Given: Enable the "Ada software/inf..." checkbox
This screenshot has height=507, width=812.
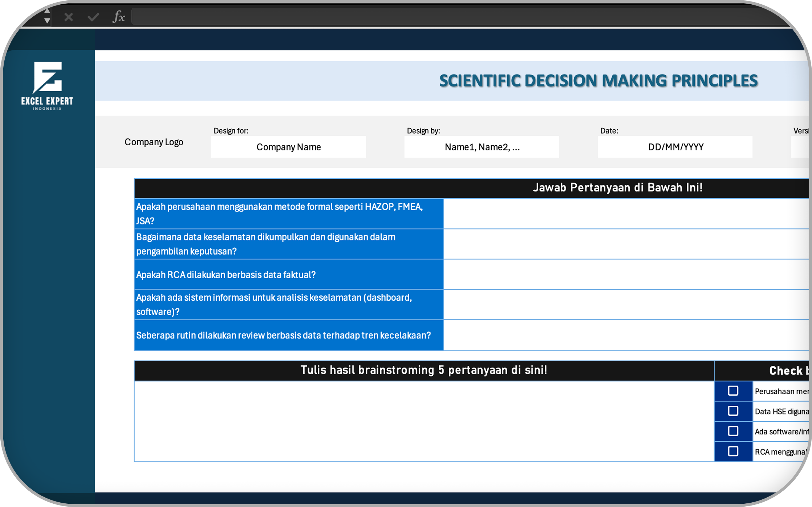Looking at the screenshot, I should click(x=733, y=431).
